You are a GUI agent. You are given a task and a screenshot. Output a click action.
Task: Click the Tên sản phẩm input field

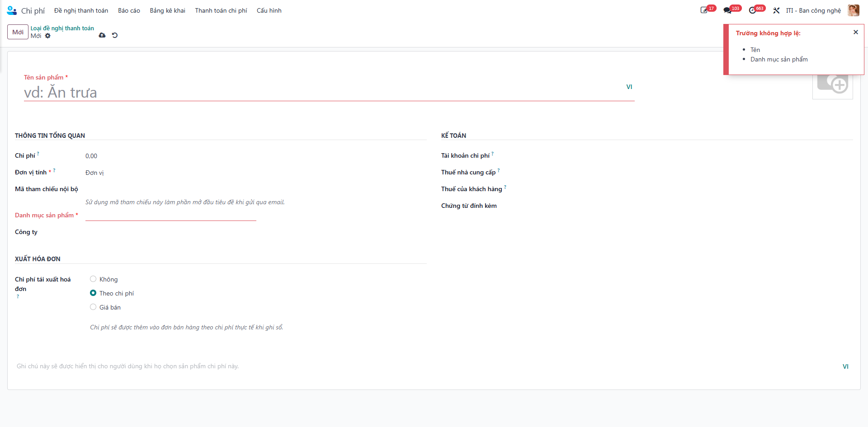[x=329, y=92]
